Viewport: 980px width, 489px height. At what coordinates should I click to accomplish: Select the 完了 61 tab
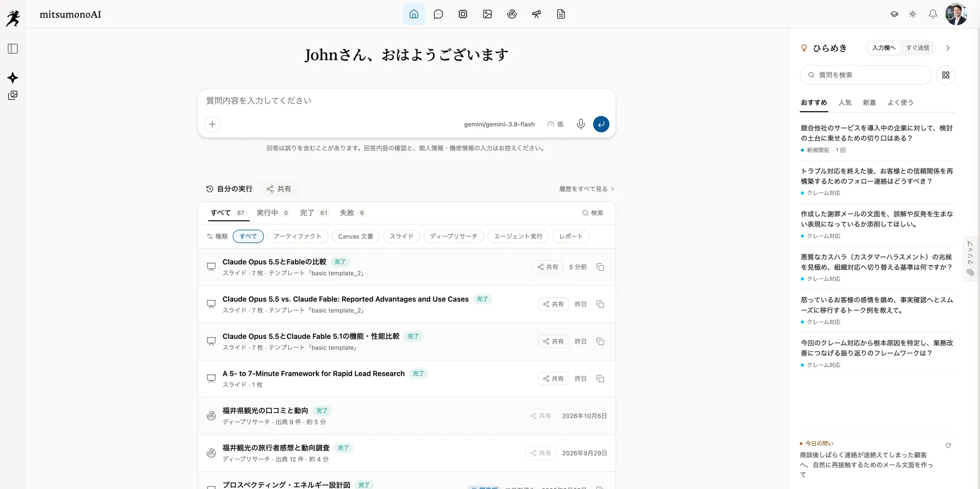coord(314,213)
